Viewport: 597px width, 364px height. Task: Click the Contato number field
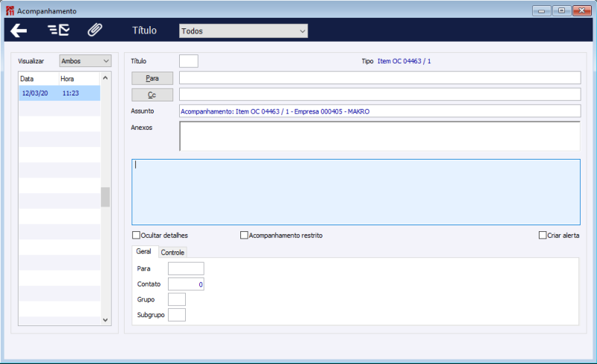(186, 284)
